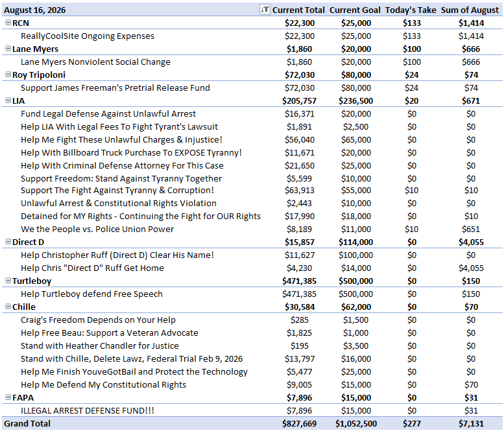Select Stand with Heather Chandler for Justice
This screenshot has height=433, width=504.
tap(100, 345)
